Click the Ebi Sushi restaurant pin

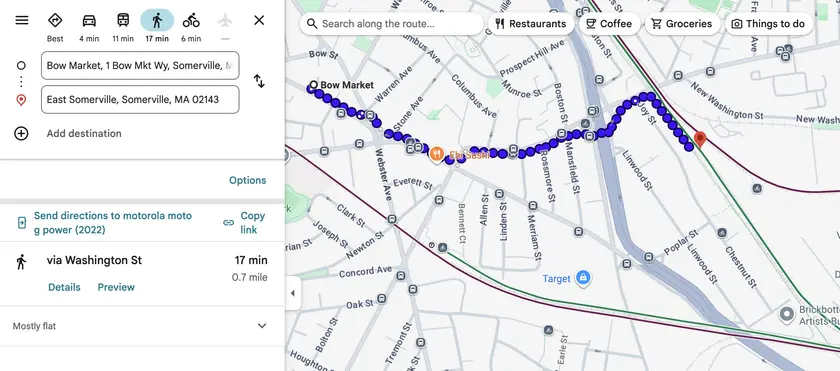coord(437,154)
